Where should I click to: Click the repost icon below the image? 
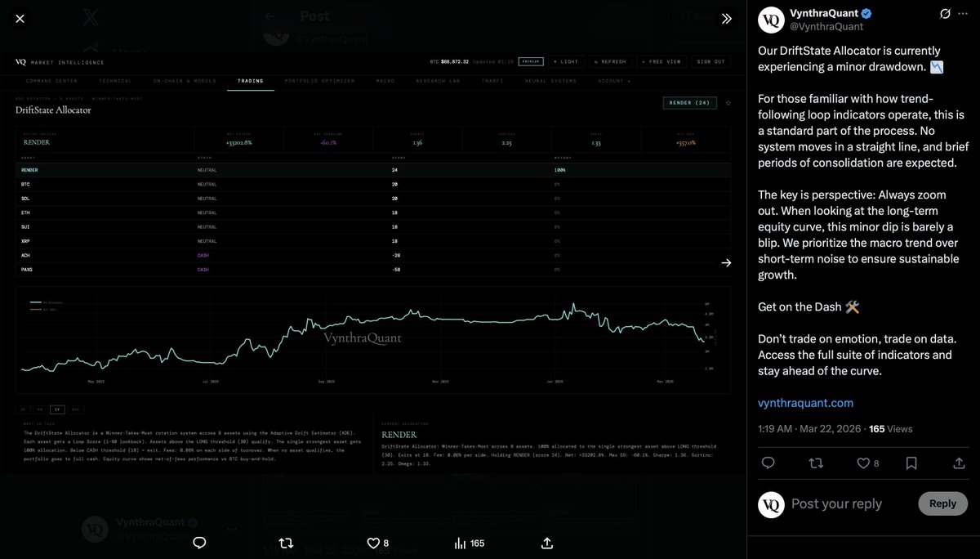tap(286, 543)
